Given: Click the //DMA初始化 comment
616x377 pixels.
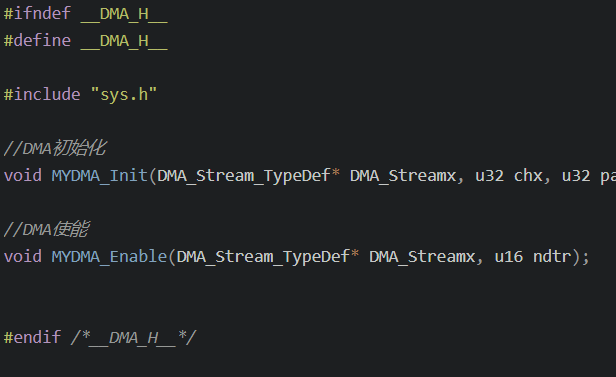Looking at the screenshot, I should coord(55,148).
